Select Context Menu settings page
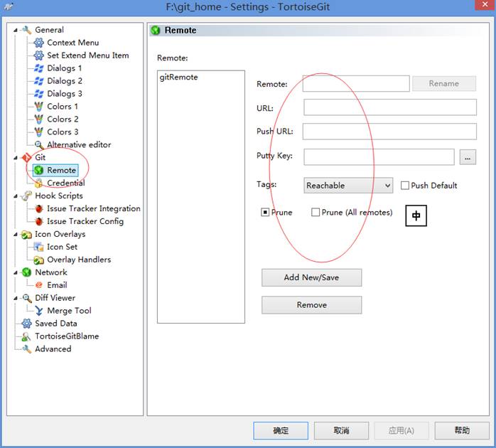The image size is (496, 448). pyautogui.click(x=72, y=43)
